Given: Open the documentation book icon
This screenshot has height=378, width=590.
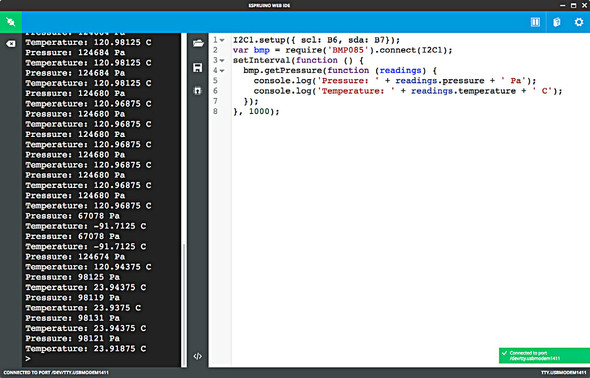Looking at the screenshot, I should [557, 22].
